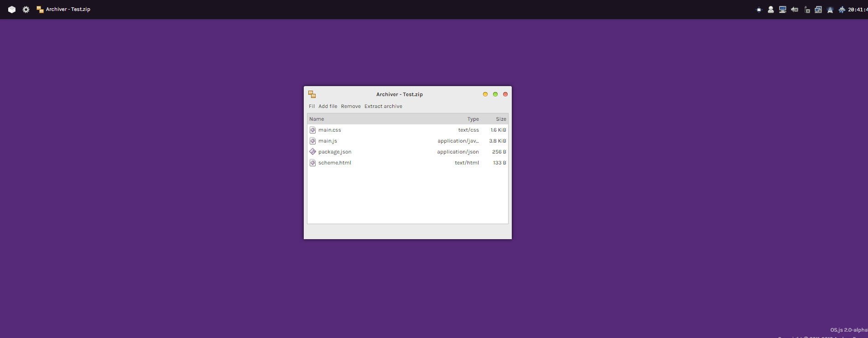Click the wireless broadcast tray icon

tap(830, 10)
